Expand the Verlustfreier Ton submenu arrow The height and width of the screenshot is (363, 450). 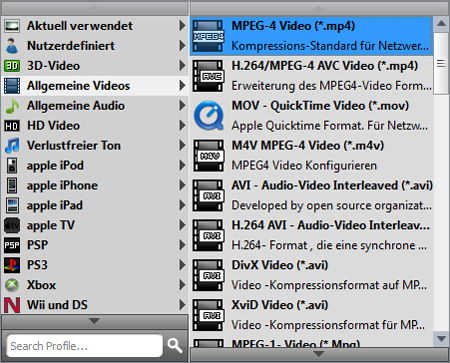[x=182, y=145]
